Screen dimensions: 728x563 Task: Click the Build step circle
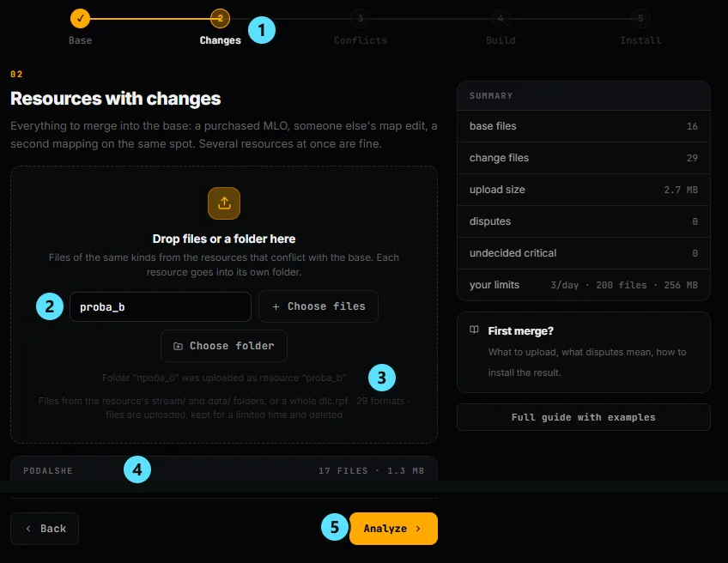[x=500, y=19]
